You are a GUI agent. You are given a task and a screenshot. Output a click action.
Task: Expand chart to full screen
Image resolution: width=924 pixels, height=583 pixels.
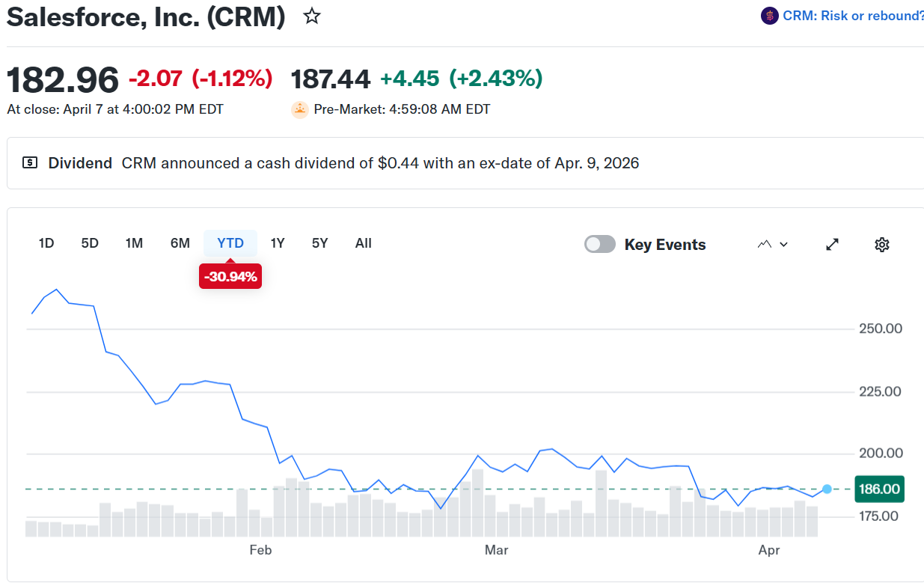(832, 245)
